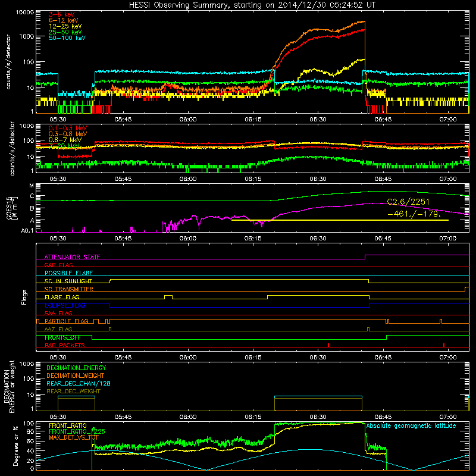Select the 6-12 keV legend label

[64, 20]
